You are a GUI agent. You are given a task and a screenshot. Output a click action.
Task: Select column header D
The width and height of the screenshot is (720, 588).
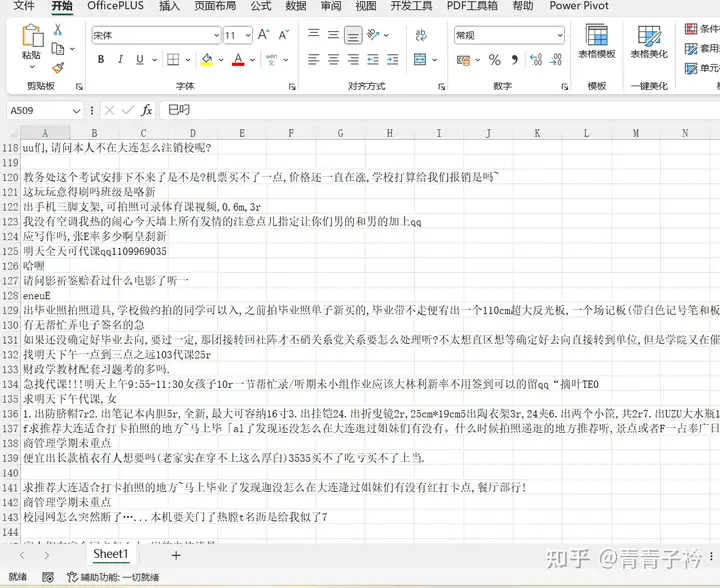(x=193, y=133)
